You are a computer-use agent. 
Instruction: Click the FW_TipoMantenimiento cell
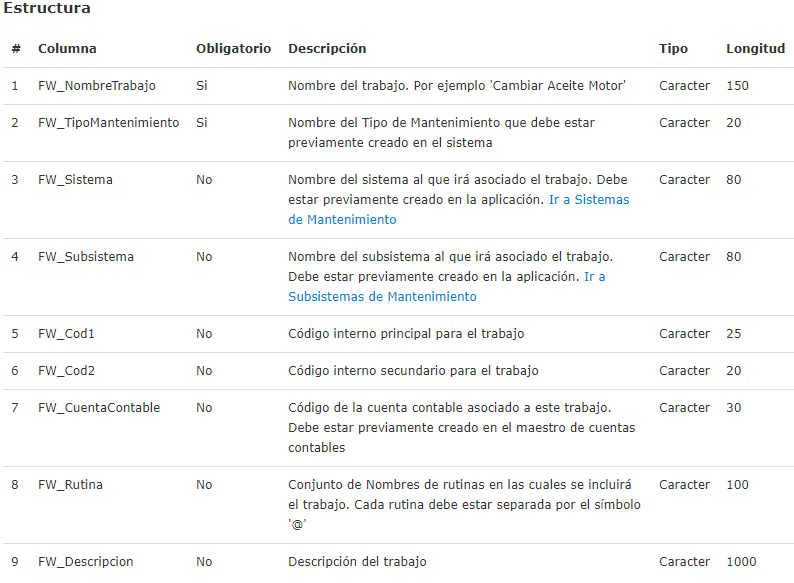coord(108,123)
